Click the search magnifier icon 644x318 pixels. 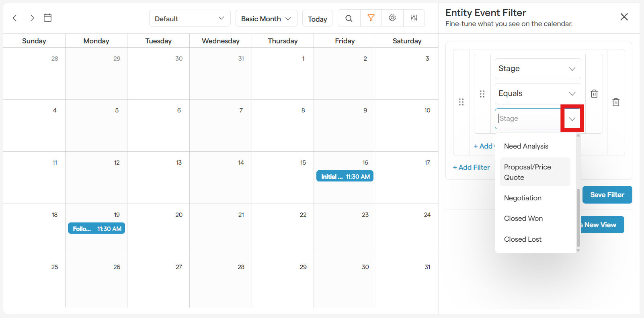[x=349, y=18]
